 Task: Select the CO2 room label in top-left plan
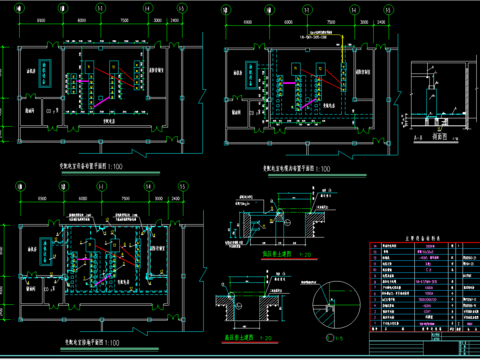[53, 110]
